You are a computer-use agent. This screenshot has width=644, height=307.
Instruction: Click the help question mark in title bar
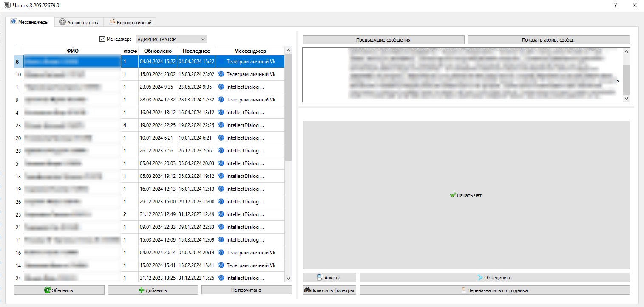tap(616, 5)
